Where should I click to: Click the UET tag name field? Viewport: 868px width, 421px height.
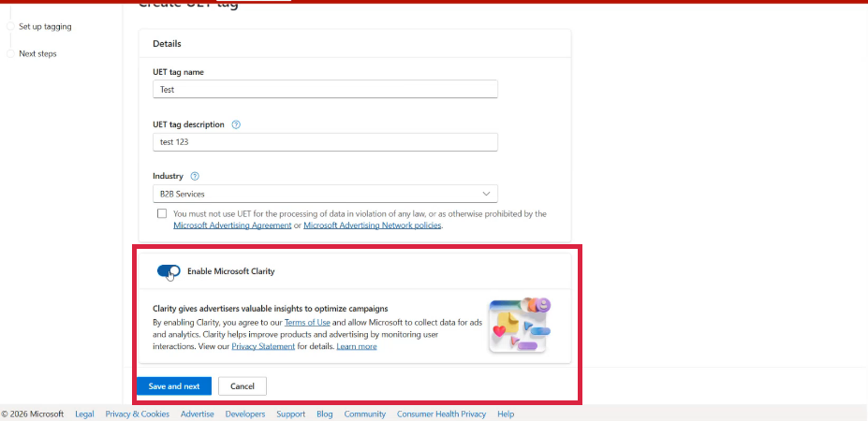[325, 89]
